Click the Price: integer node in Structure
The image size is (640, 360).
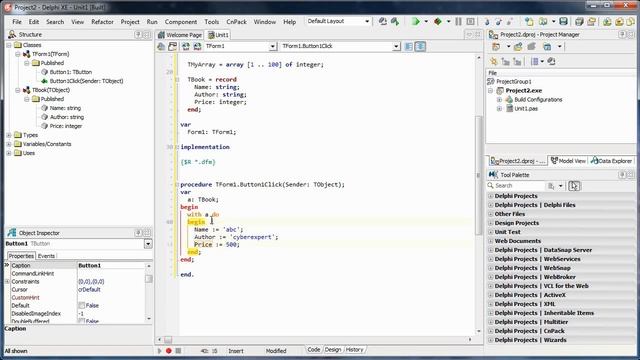tap(66, 126)
